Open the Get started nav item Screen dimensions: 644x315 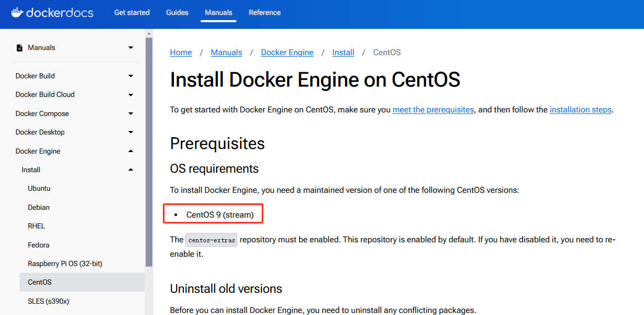[132, 12]
